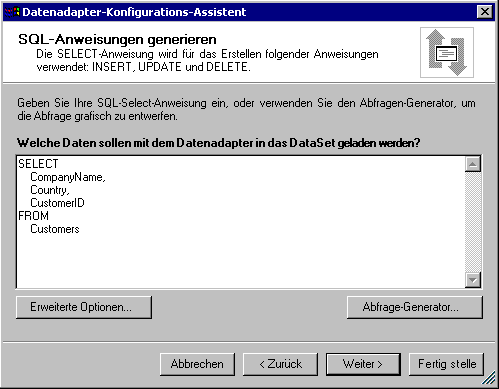This screenshot has width=499, height=389.
Task: Click inside the SQL statement text area
Action: coord(240,222)
